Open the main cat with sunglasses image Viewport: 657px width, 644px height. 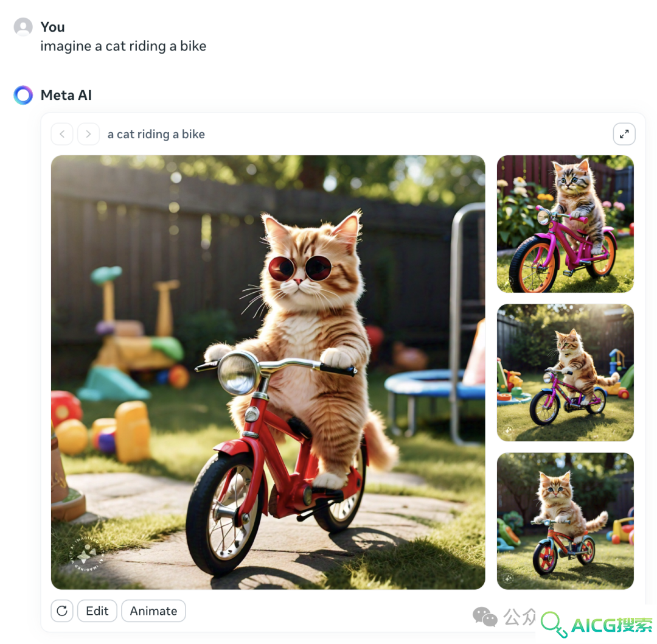268,373
